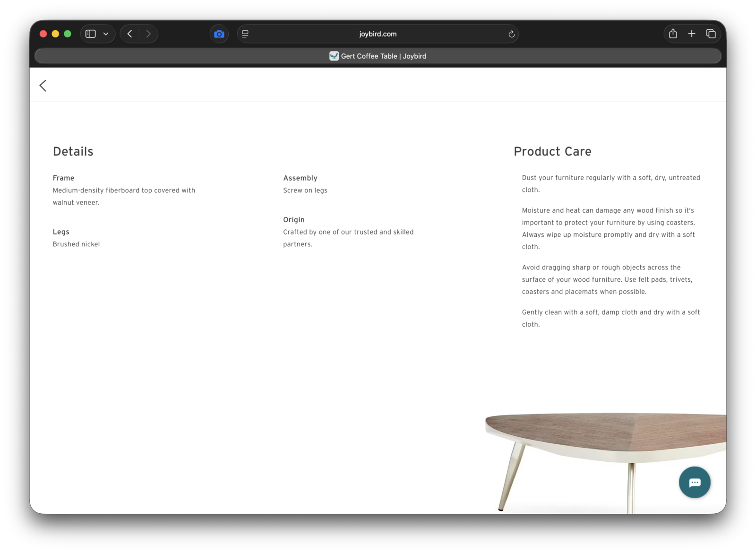Close the Safari window with red button
This screenshot has width=756, height=553.
point(43,34)
